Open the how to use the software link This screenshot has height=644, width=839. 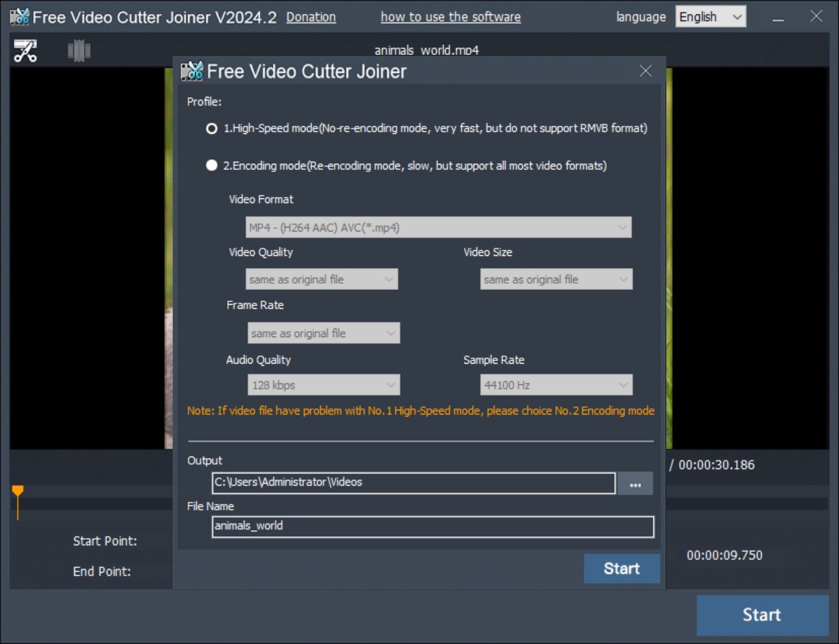(x=450, y=16)
